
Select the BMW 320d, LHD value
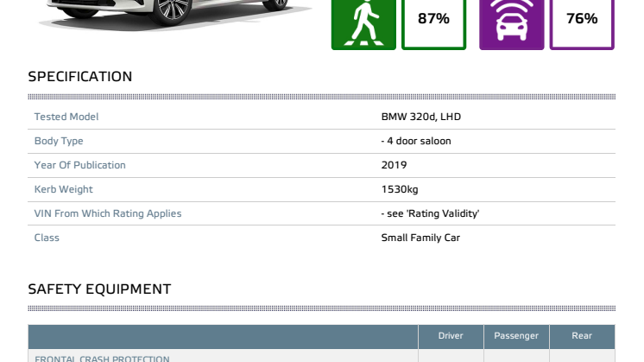tap(421, 117)
